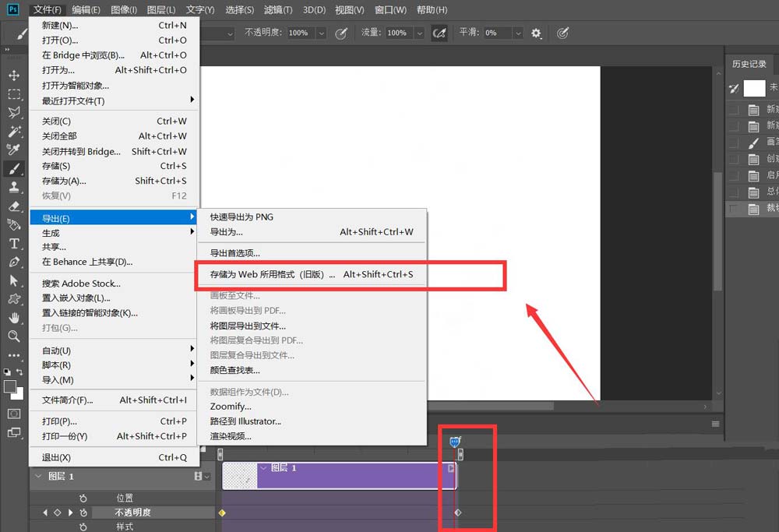The height and width of the screenshot is (532, 779).
Task: Select the Magic Wand tool
Action: (x=14, y=131)
